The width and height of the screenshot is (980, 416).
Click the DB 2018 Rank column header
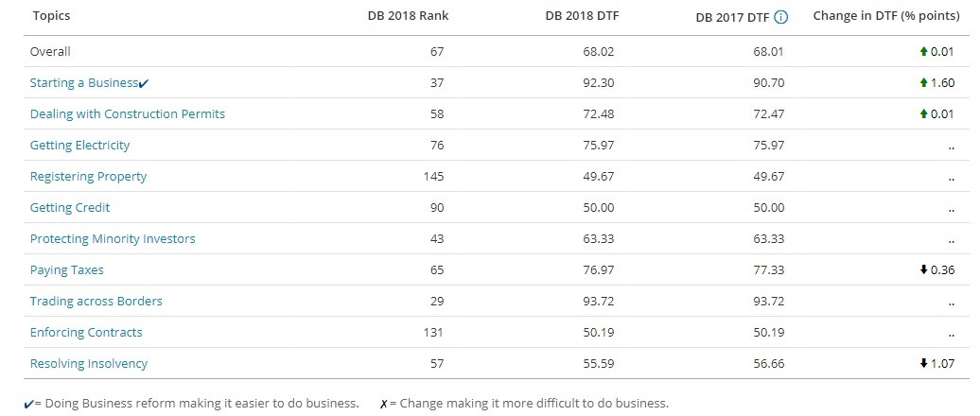point(408,16)
